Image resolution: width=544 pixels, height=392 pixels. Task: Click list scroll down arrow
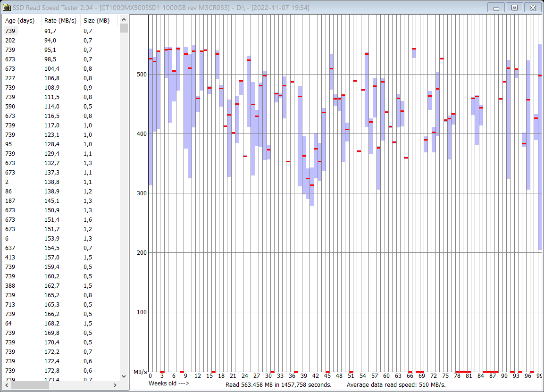coord(124,376)
